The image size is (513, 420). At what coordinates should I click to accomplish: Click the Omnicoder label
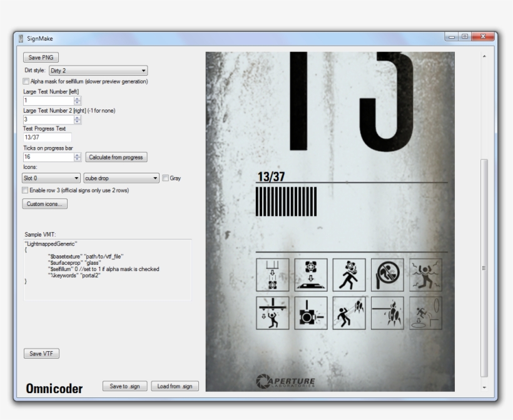(54, 389)
